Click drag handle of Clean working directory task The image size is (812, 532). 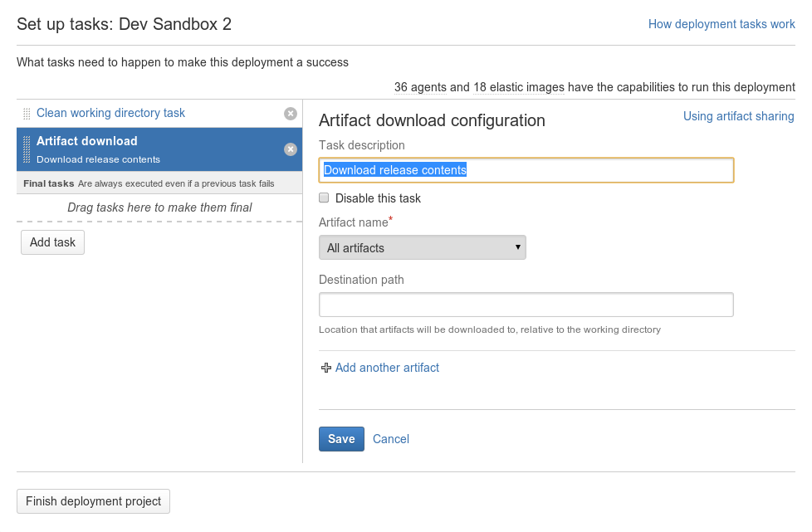click(x=27, y=114)
